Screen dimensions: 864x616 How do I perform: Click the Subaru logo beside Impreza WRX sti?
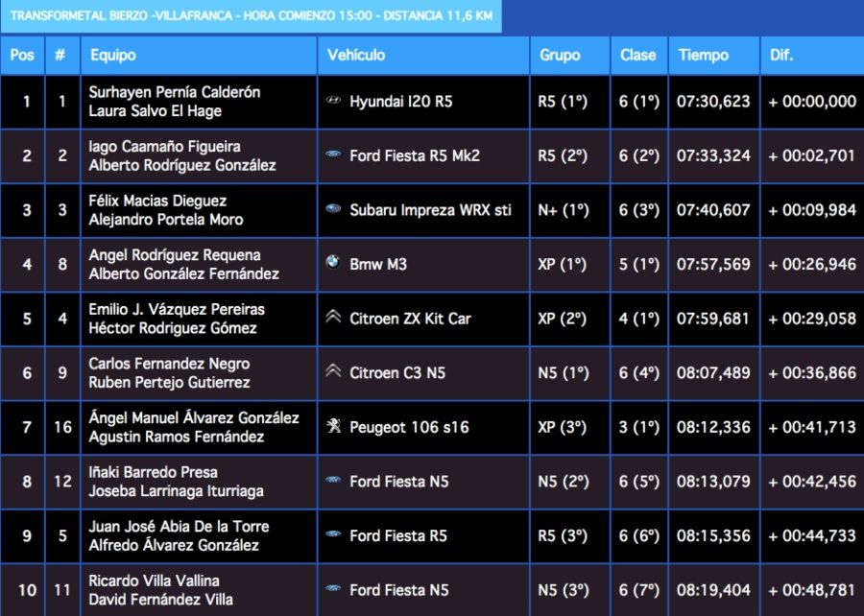click(x=333, y=209)
